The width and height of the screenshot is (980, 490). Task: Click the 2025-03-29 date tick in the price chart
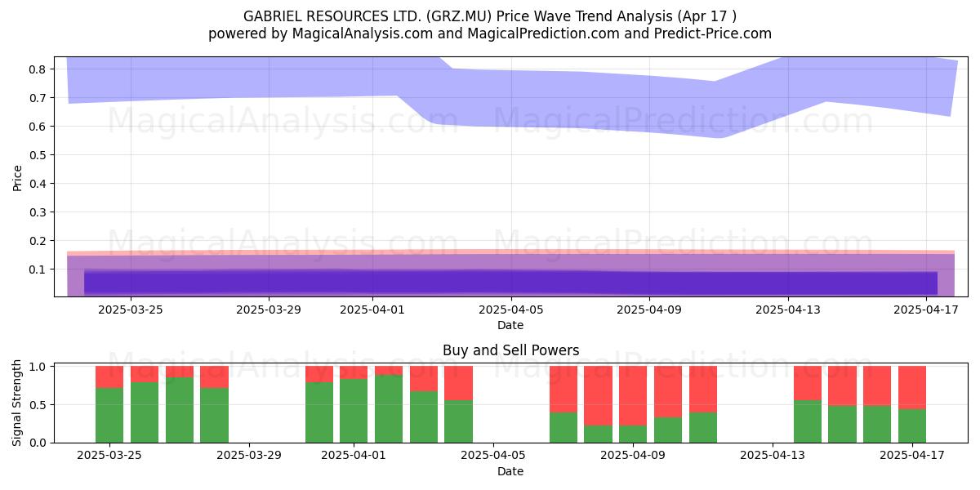coord(269,310)
